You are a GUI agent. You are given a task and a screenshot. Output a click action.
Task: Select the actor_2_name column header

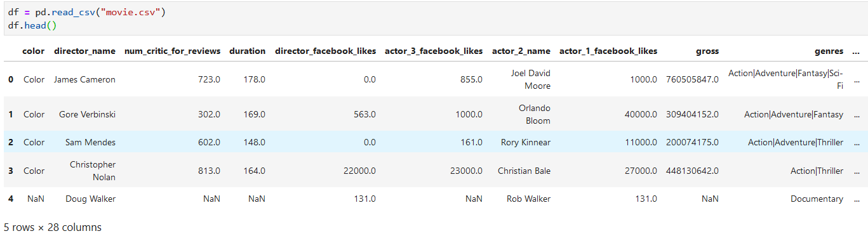pyautogui.click(x=521, y=51)
